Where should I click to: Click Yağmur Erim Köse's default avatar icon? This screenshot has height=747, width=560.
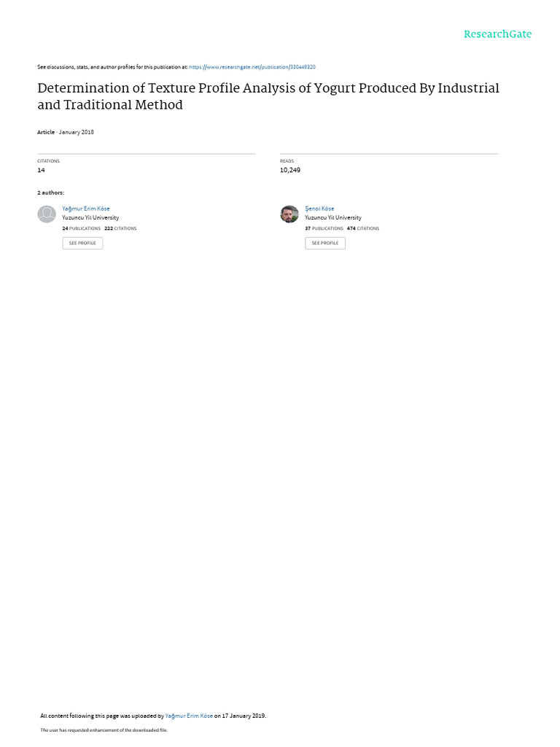(x=47, y=214)
